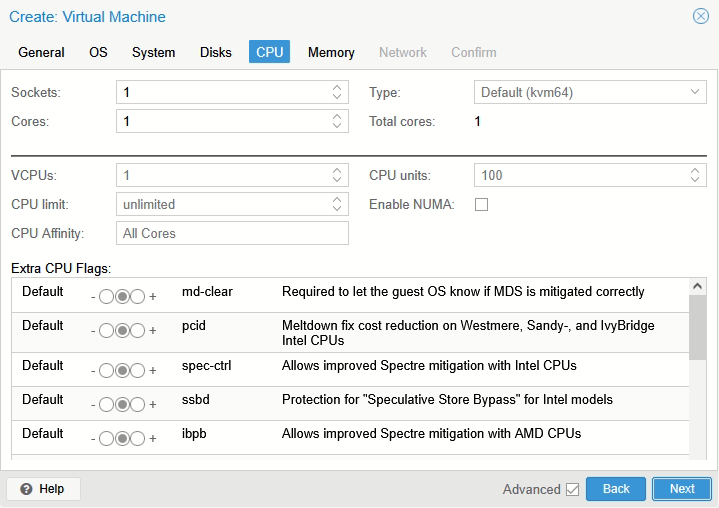Enable NUMA checkbox

pyautogui.click(x=481, y=205)
